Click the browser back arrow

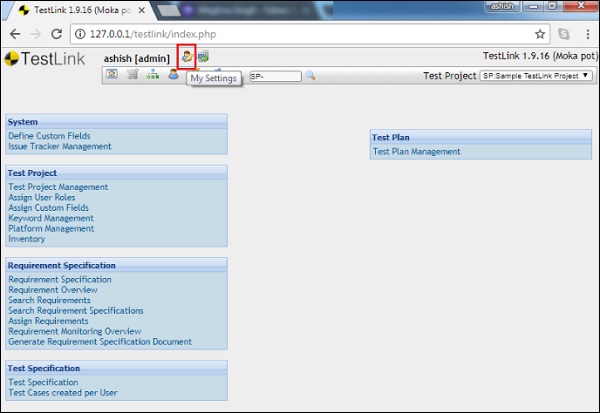point(13,33)
